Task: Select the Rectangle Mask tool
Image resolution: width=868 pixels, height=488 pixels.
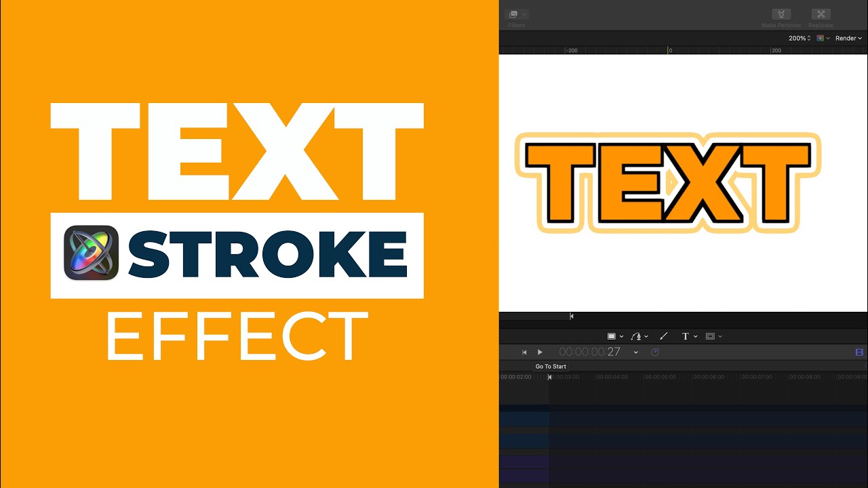Action: click(710, 336)
